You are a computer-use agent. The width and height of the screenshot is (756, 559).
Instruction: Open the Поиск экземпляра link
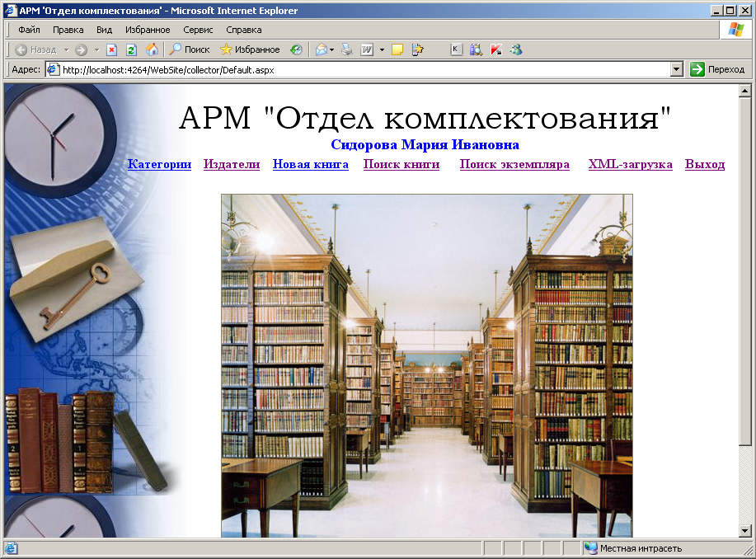pyautogui.click(x=514, y=164)
